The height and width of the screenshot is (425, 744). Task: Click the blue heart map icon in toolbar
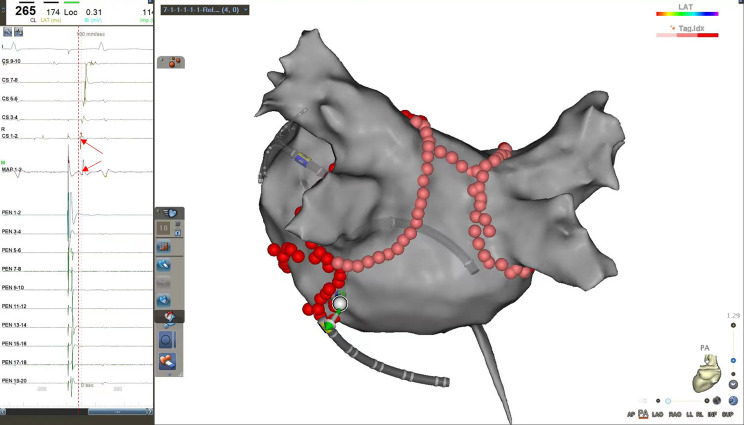click(x=164, y=300)
